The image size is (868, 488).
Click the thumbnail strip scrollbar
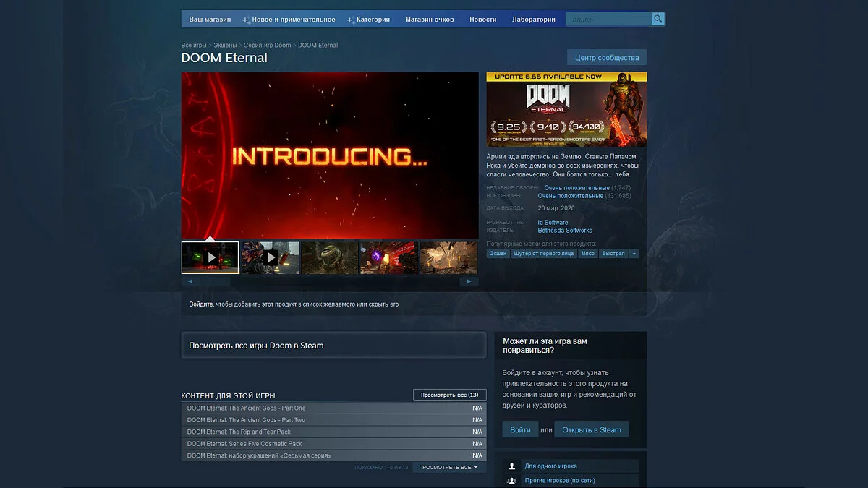tap(330, 281)
